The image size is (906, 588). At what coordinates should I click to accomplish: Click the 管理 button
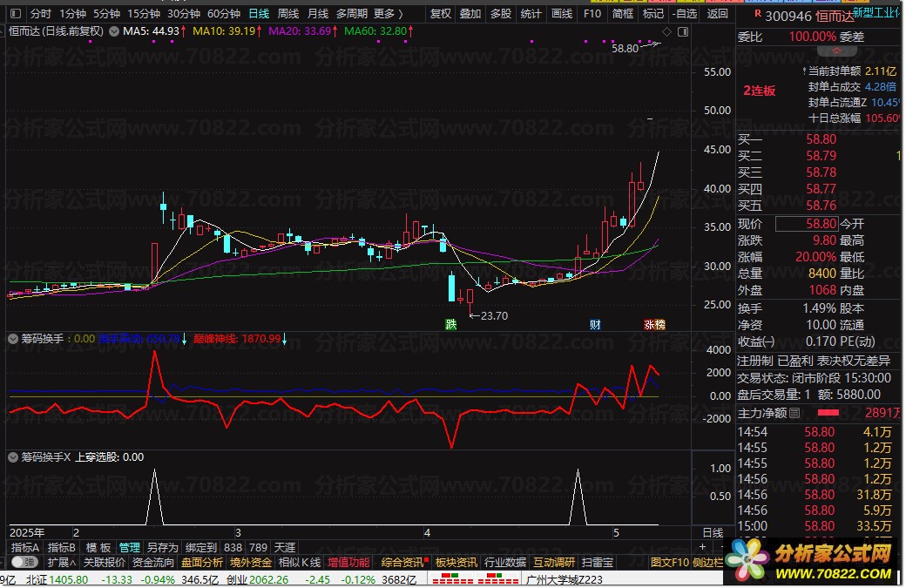[x=130, y=548]
